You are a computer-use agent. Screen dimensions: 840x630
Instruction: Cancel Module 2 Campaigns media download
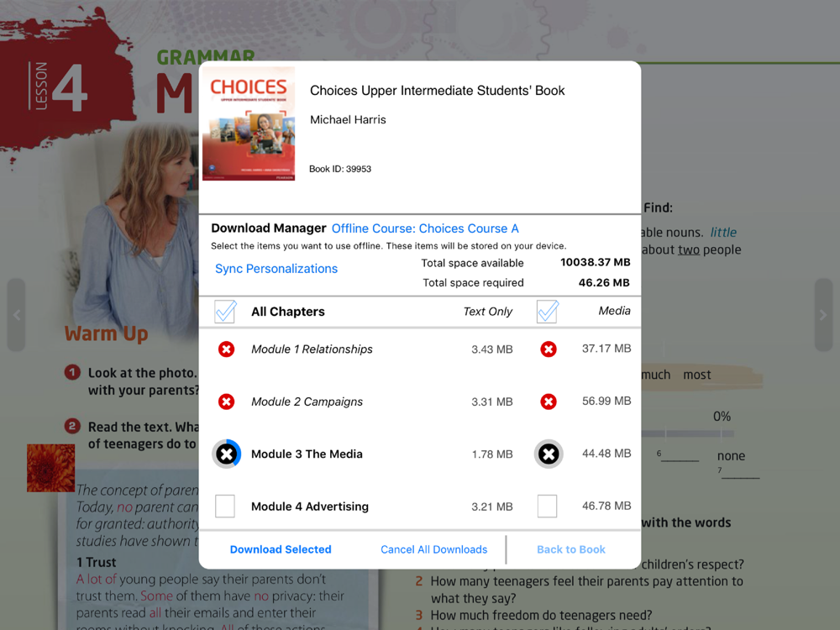click(x=548, y=402)
